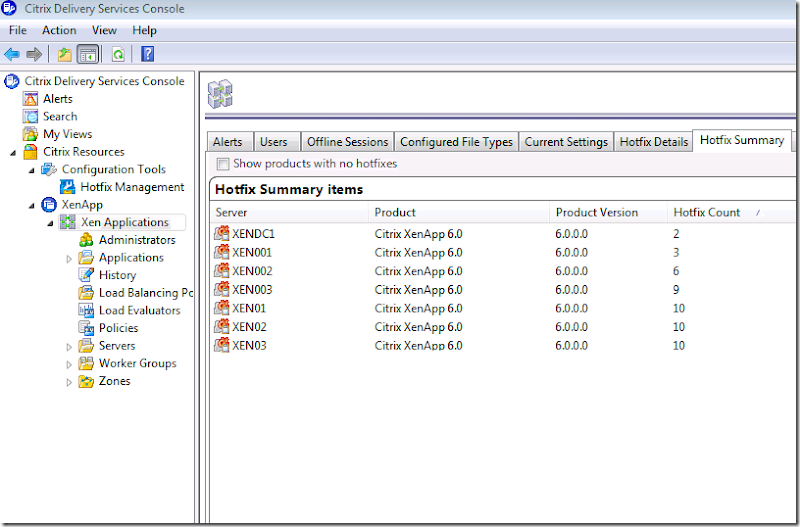This screenshot has width=800, height=527.
Task: Click the Up one level folder icon
Action: 64,54
